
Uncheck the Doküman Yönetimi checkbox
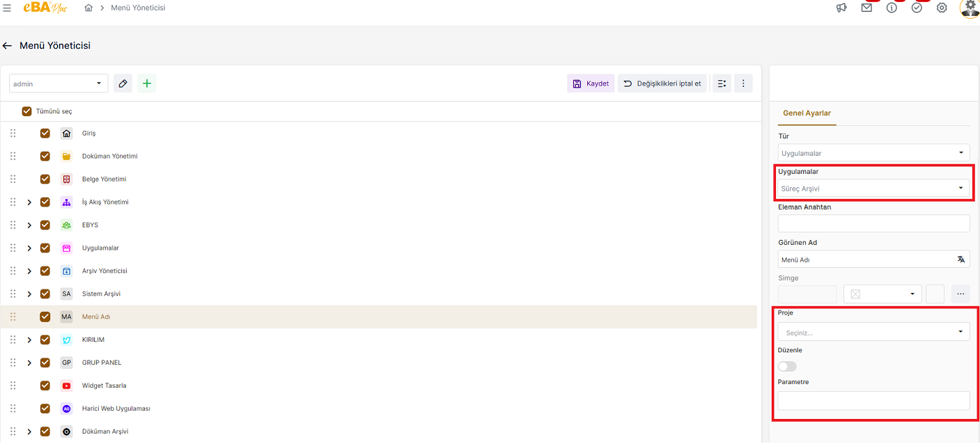click(x=45, y=156)
